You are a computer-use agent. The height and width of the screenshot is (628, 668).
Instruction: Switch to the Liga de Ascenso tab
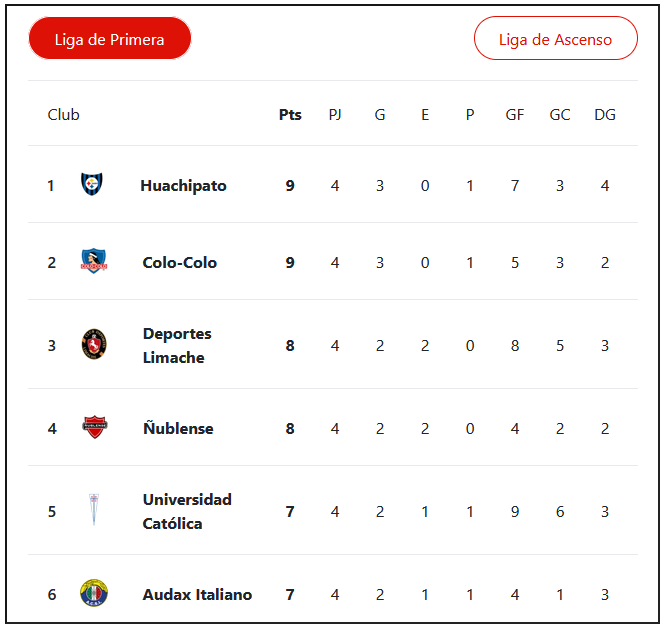pyautogui.click(x=555, y=39)
